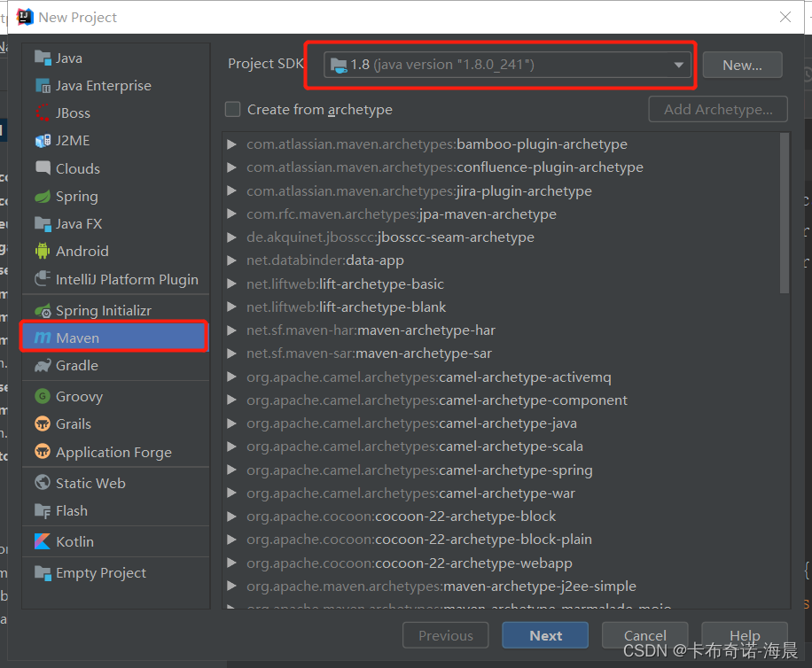Expand the confluence-plugin-archetype node

(x=231, y=167)
